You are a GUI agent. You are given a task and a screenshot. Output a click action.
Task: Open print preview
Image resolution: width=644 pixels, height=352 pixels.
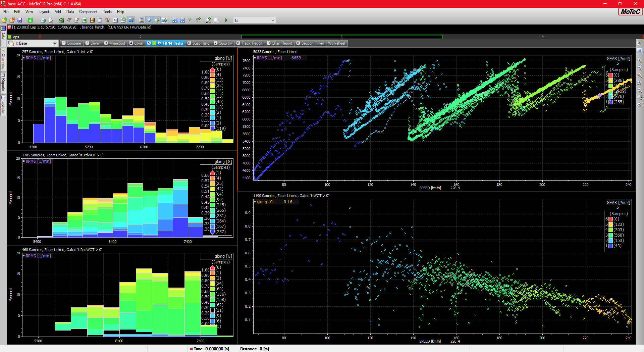point(51,20)
